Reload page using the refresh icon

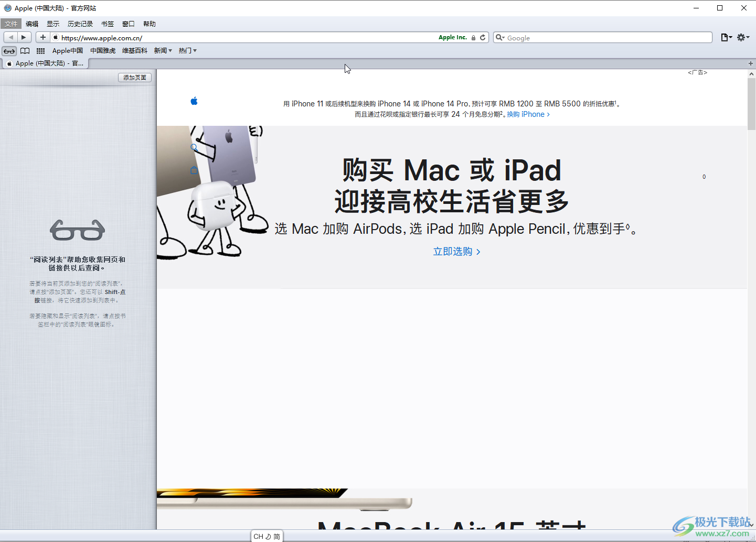(483, 38)
